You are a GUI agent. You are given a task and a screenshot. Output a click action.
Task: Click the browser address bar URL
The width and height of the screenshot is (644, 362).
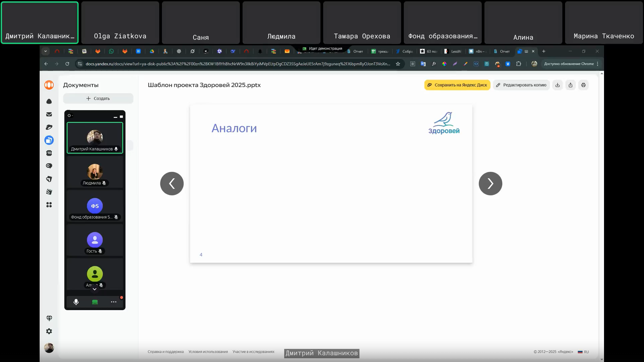click(x=238, y=64)
